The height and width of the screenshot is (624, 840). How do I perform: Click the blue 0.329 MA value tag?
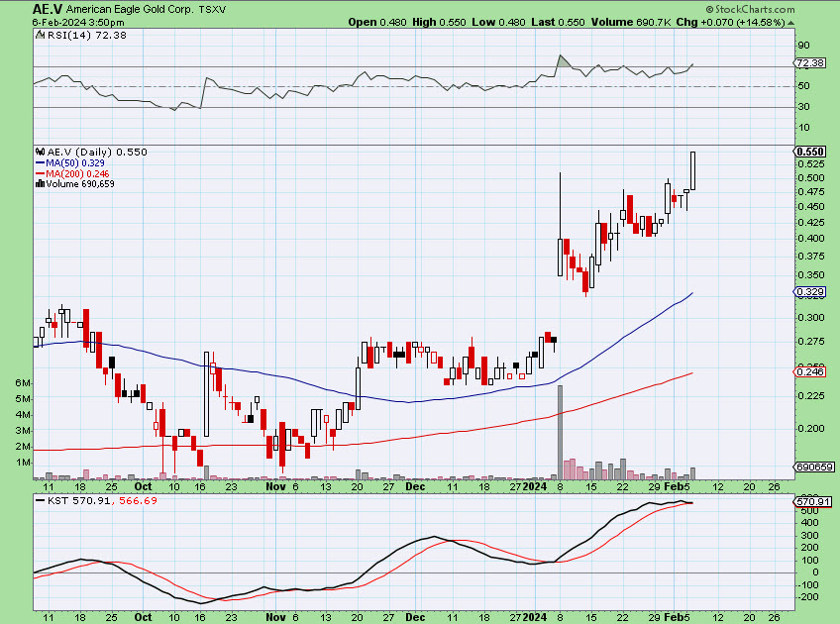click(x=810, y=292)
